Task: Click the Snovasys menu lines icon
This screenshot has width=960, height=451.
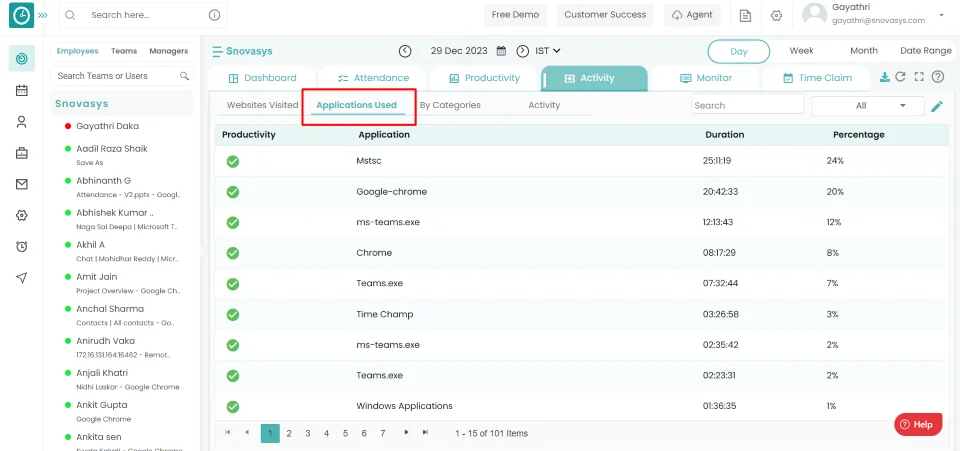Action: point(217,51)
